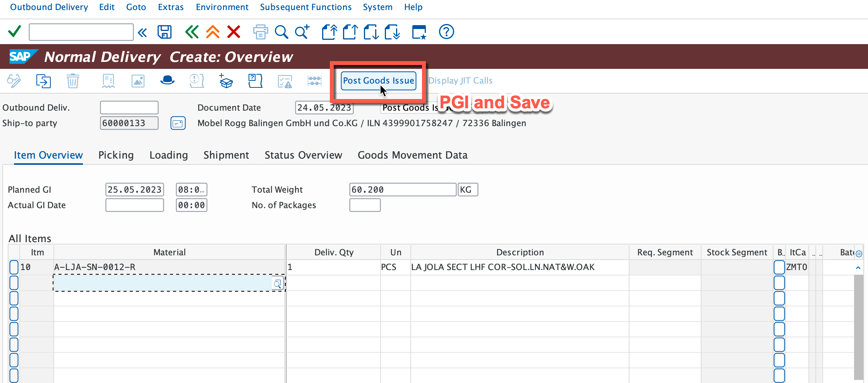This screenshot has height=383, width=868.
Task: Collapse command field with double chevron
Action: coord(142,32)
